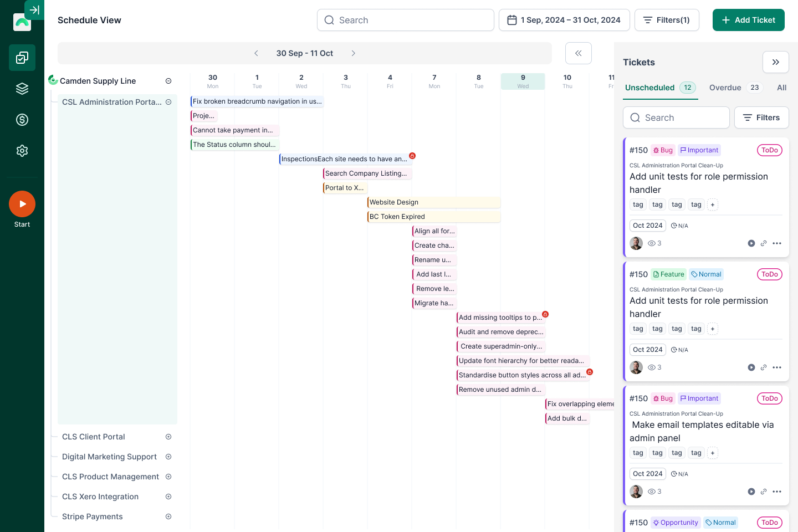
Task: Expand the CLS Client Portal project
Action: point(168,437)
